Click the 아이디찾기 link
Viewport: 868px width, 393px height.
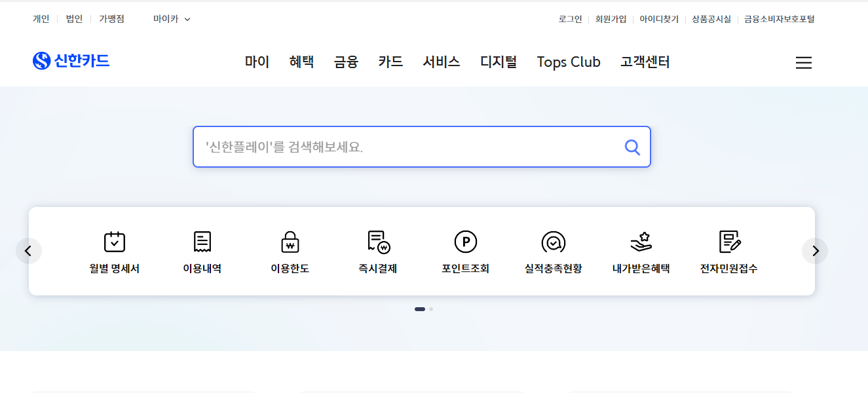coord(659,19)
